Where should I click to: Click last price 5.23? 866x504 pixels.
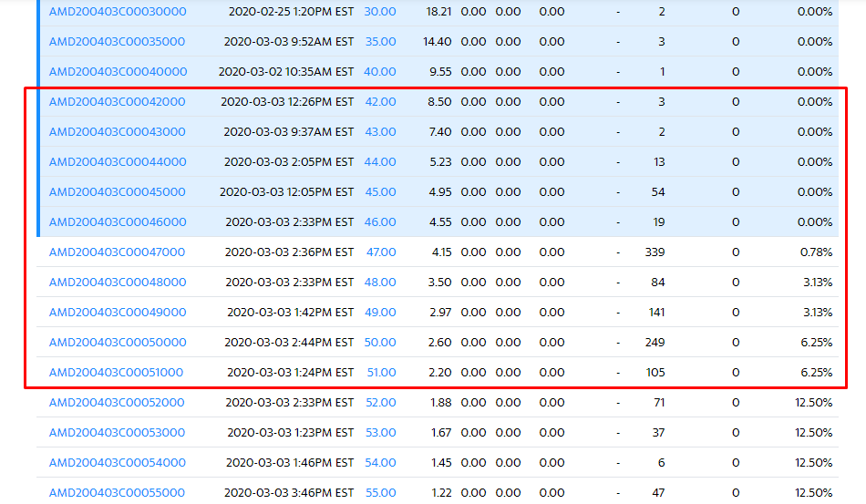(x=440, y=161)
